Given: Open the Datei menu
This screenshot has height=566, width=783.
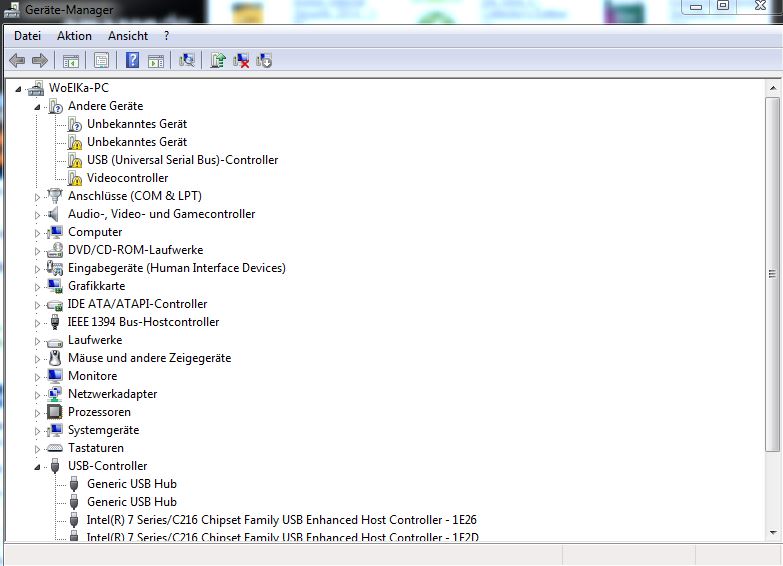Looking at the screenshot, I should [x=27, y=36].
